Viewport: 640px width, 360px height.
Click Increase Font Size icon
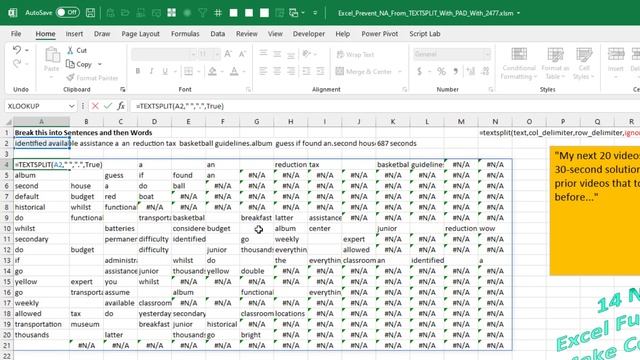tap(228, 54)
